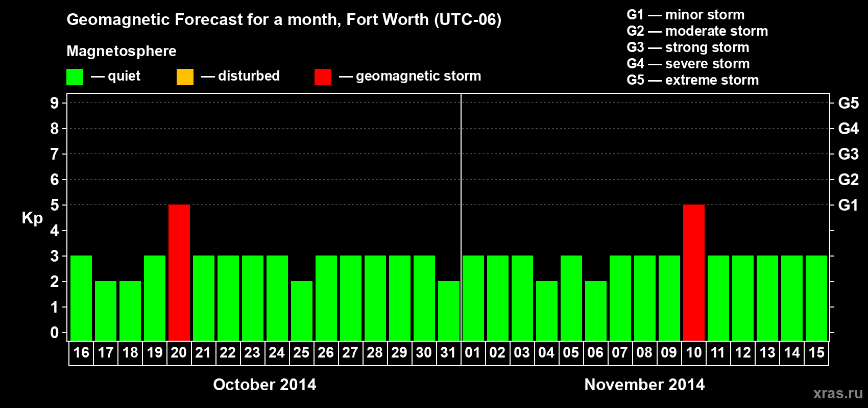Click 'G2 — moderate storm' legend line
This screenshot has width=868, height=408.
(697, 31)
